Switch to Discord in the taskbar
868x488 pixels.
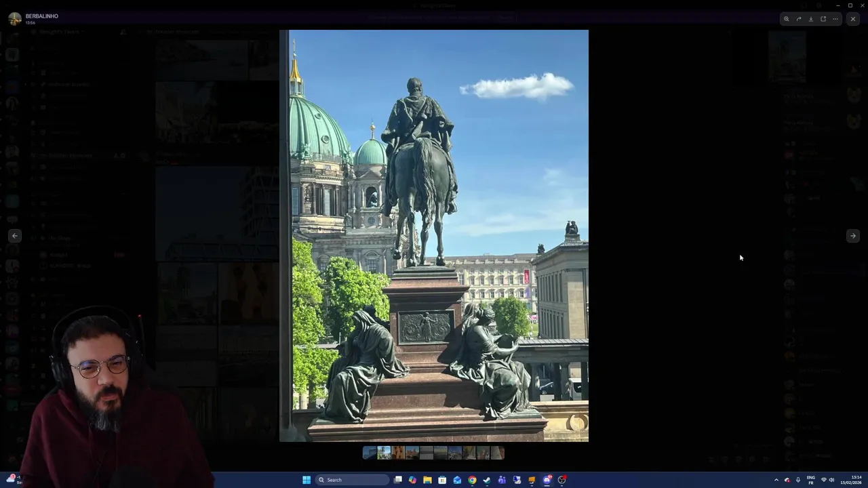[x=547, y=480]
